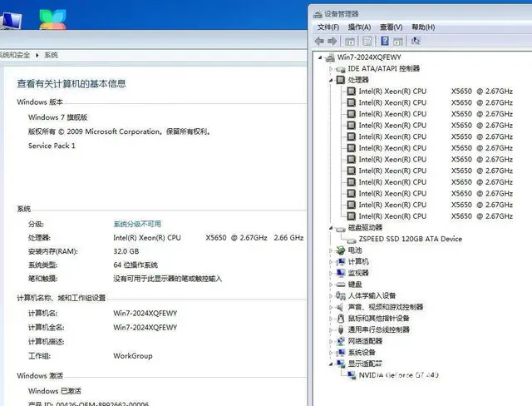Click the 人体学输入设备 category icon

(x=341, y=295)
